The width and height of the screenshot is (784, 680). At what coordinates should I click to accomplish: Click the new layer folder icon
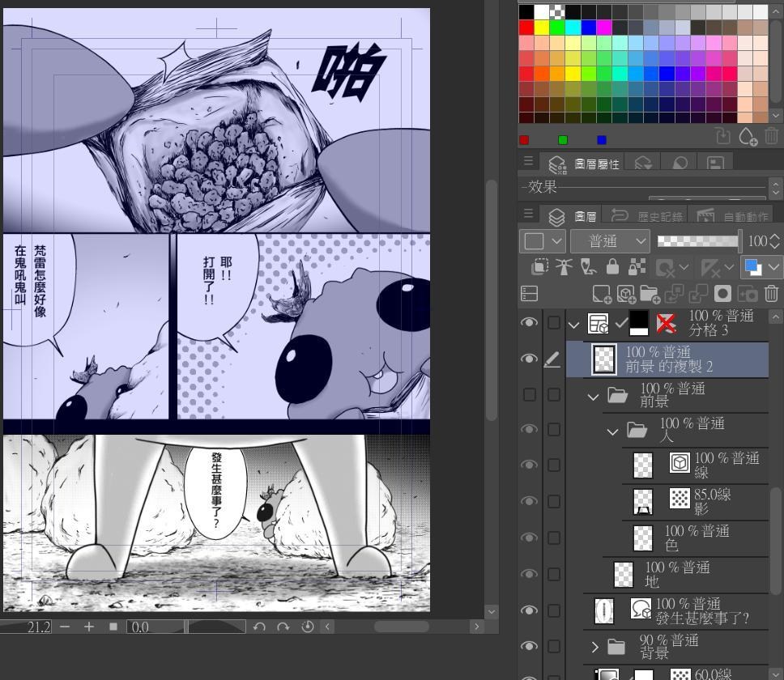[650, 294]
